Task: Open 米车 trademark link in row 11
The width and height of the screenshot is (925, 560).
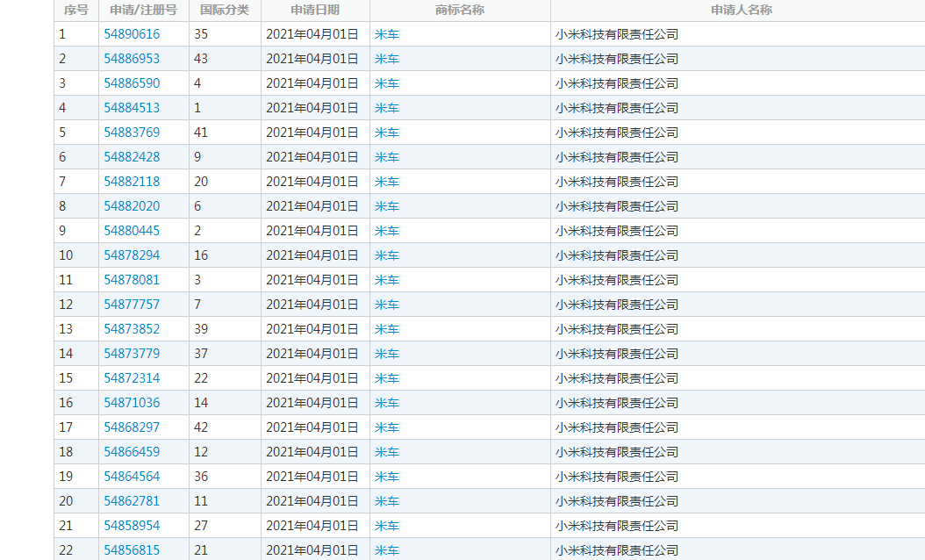Action: (x=387, y=280)
